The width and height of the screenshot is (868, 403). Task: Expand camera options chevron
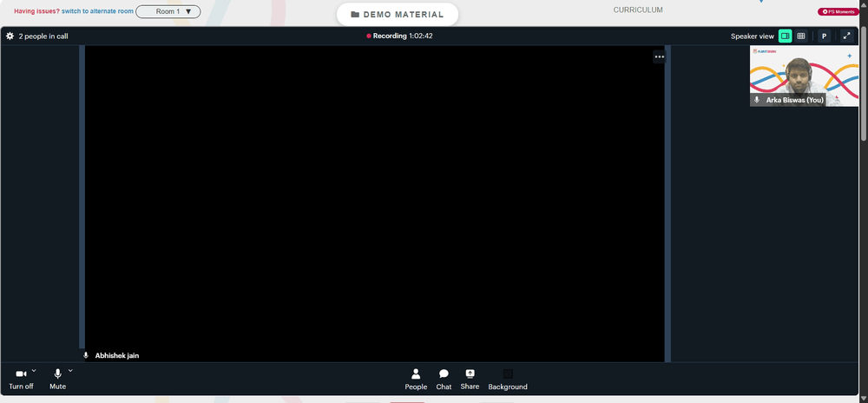tap(34, 370)
